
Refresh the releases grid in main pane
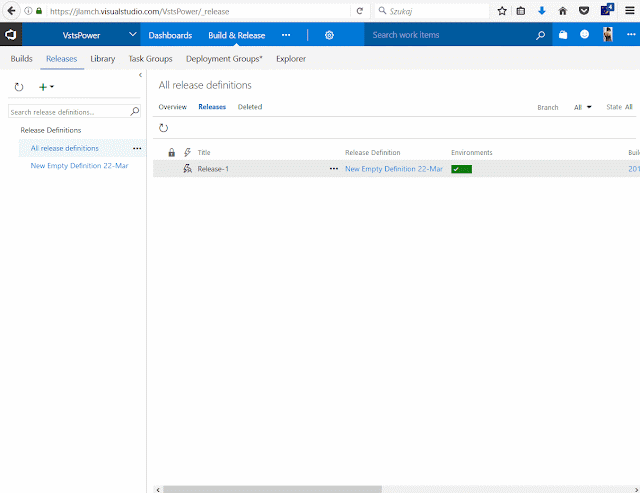coord(163,128)
